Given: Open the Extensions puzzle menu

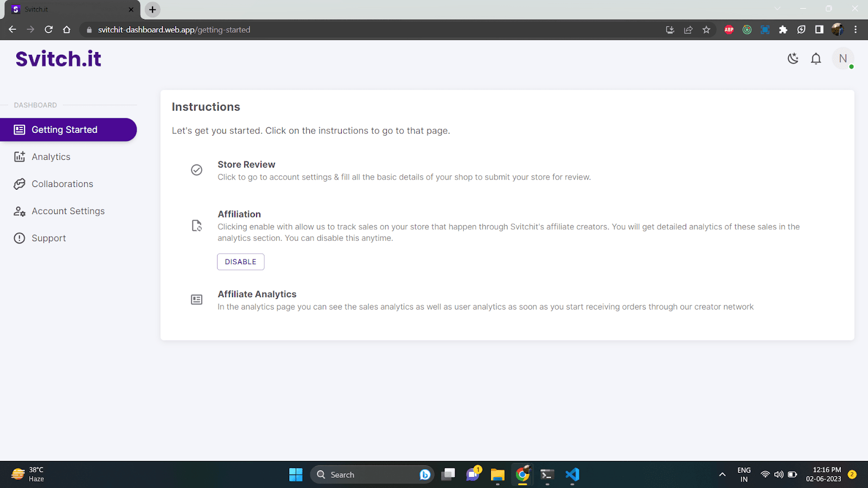Looking at the screenshot, I should pyautogui.click(x=783, y=30).
